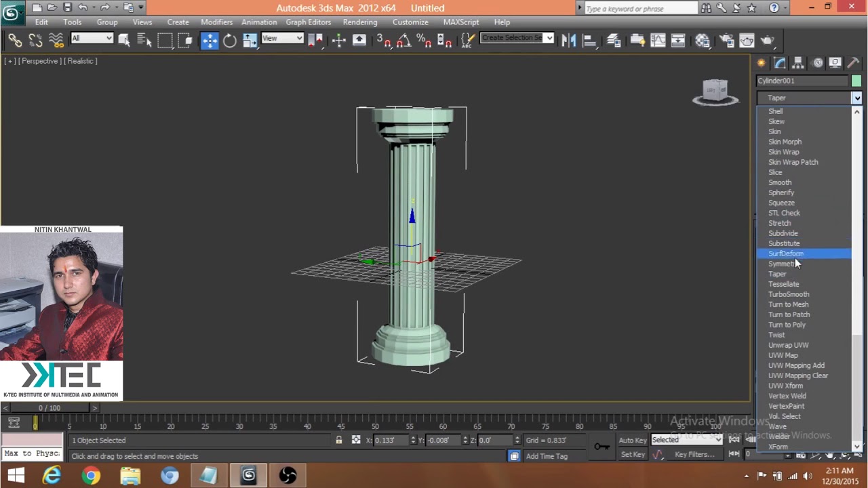Click the keyword search input field

pos(639,8)
